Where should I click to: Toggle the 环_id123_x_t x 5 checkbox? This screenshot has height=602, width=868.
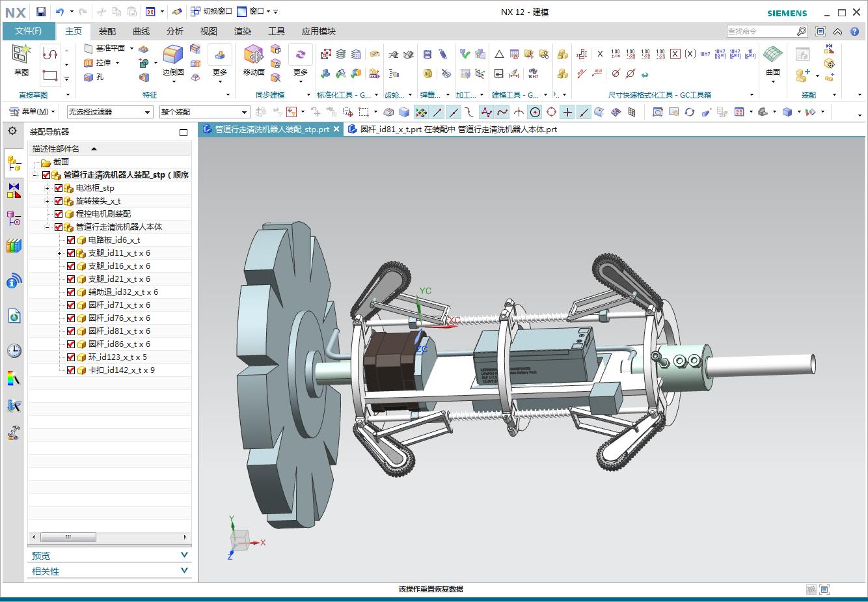click(71, 357)
